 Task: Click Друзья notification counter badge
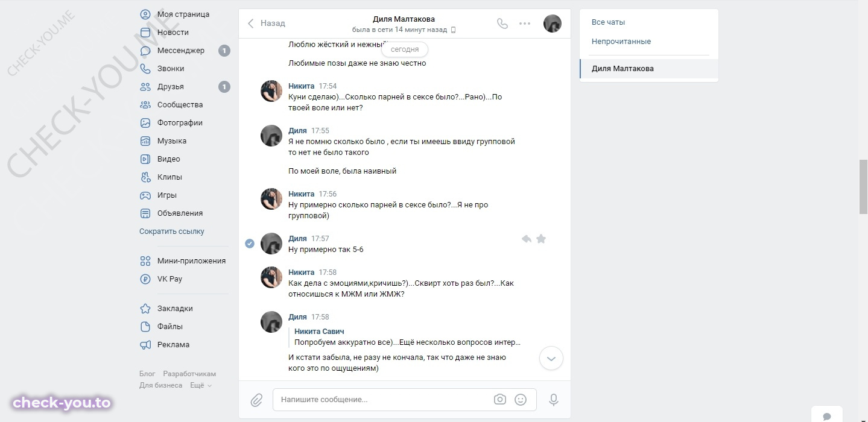(224, 87)
